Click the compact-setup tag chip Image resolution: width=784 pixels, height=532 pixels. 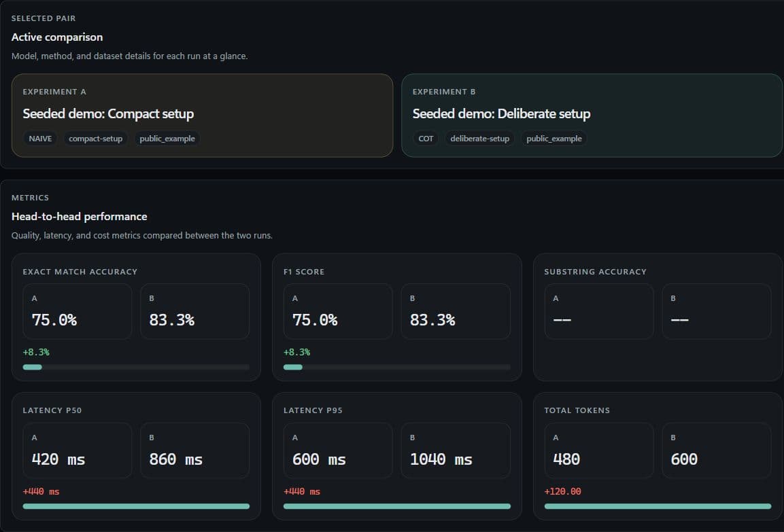[95, 139]
